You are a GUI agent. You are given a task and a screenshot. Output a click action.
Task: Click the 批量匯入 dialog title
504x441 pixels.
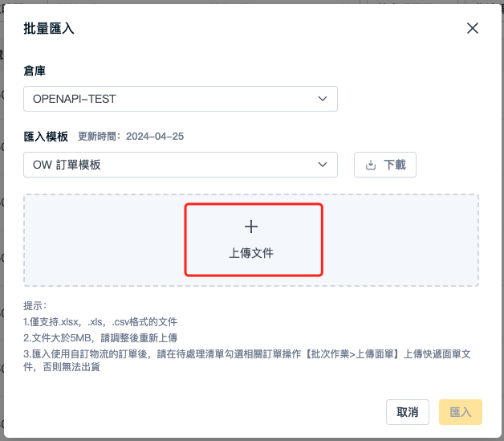49,28
